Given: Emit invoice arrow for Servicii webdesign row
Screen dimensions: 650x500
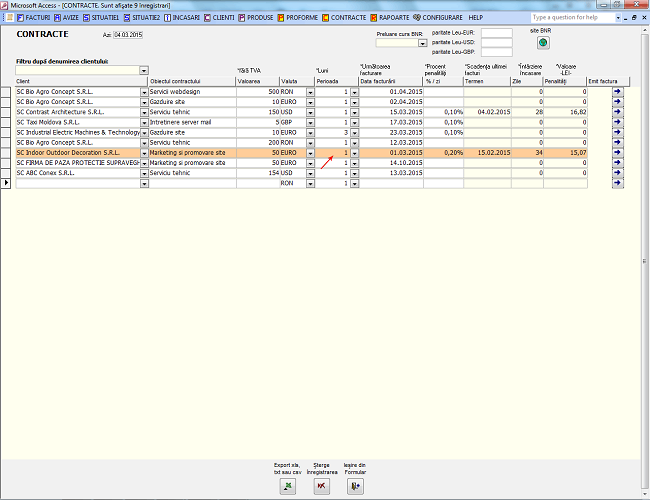Looking at the screenshot, I should click(617, 92).
